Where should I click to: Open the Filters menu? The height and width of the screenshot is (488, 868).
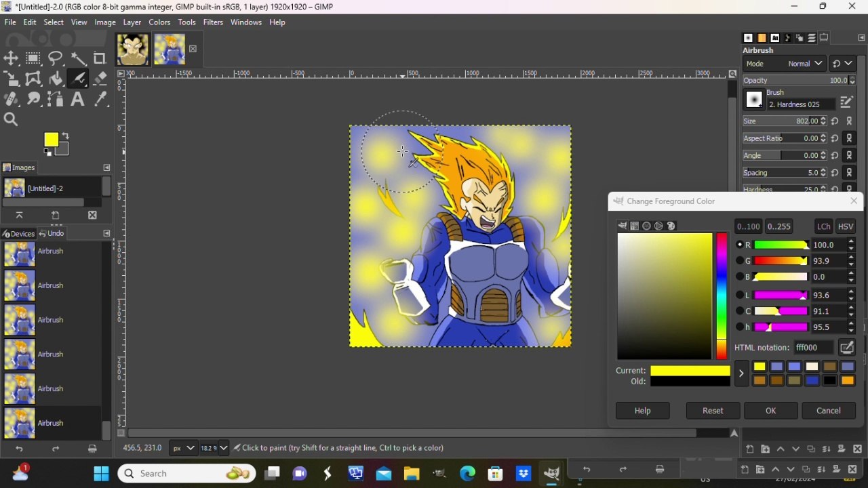pyautogui.click(x=213, y=22)
